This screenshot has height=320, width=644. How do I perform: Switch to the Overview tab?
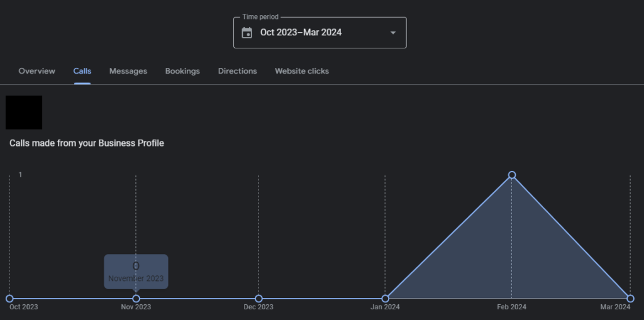(x=36, y=71)
